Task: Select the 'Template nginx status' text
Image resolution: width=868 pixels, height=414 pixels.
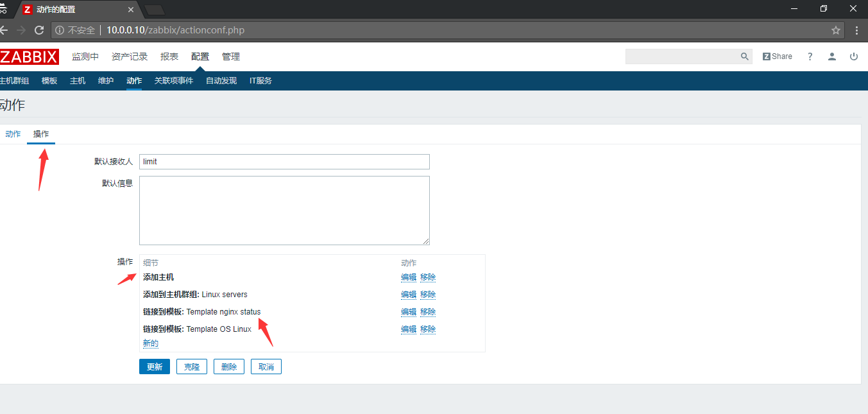Action: coord(224,312)
